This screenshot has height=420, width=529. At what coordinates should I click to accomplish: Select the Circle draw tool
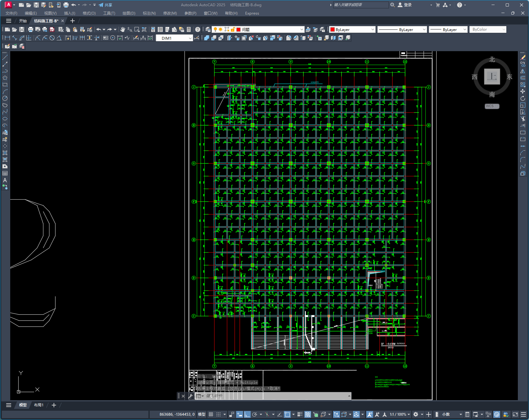5,98
